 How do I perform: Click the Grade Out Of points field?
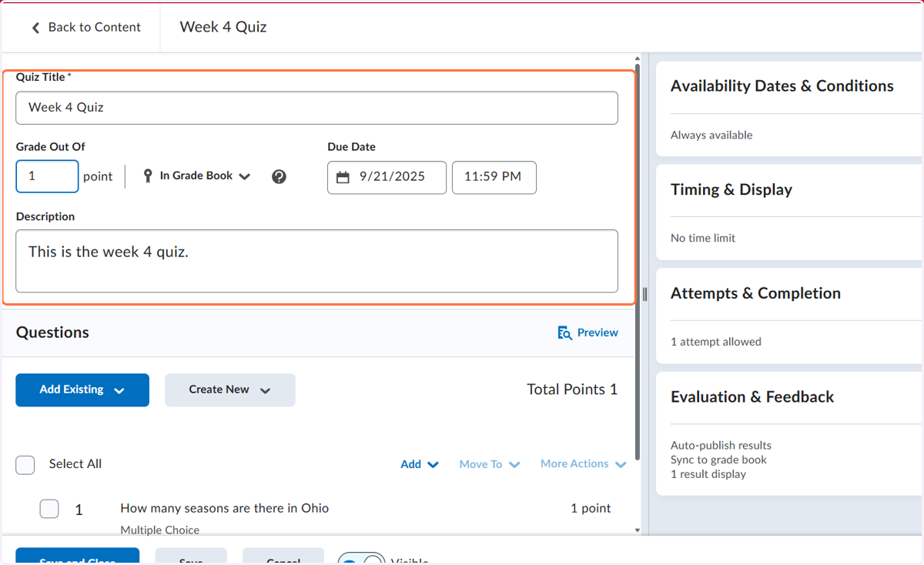[x=47, y=176]
